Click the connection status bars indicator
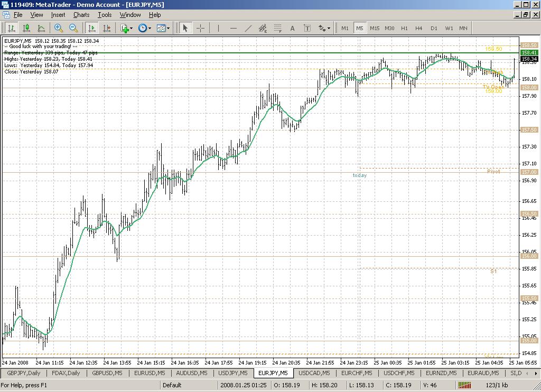This screenshot has width=541, height=392. click(464, 385)
